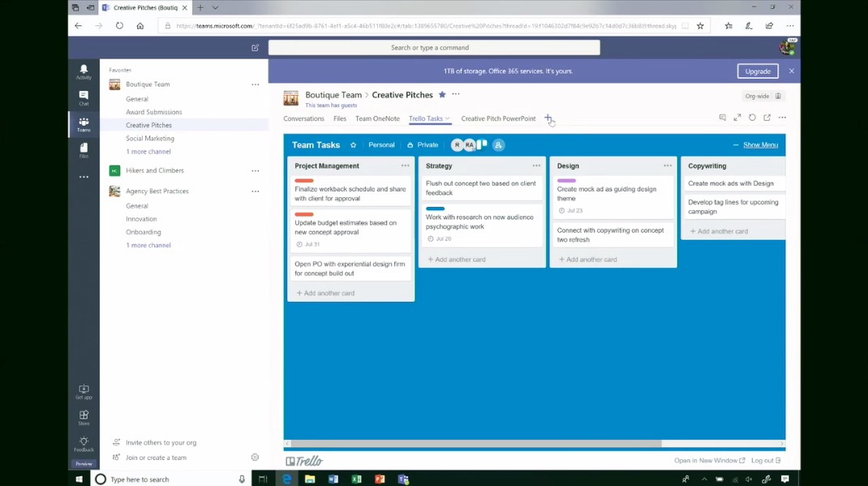Open browser tab list chevron
The height and width of the screenshot is (486, 868).
coord(215,8)
